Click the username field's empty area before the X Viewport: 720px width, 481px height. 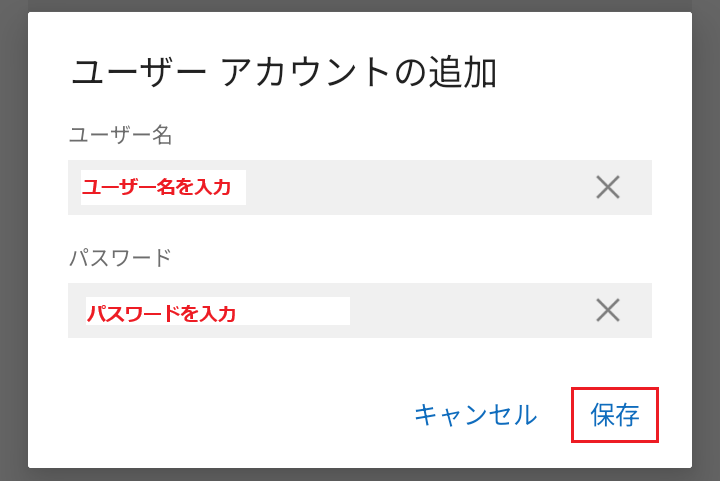(x=420, y=187)
